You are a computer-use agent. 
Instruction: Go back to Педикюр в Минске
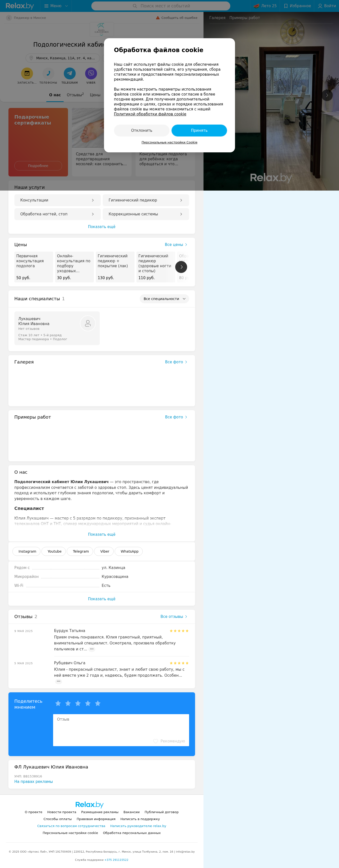(x=26, y=18)
